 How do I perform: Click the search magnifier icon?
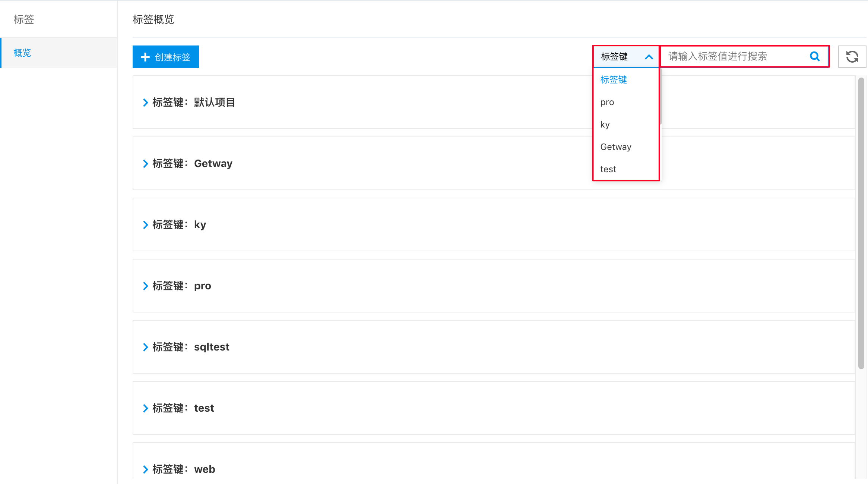815,56
